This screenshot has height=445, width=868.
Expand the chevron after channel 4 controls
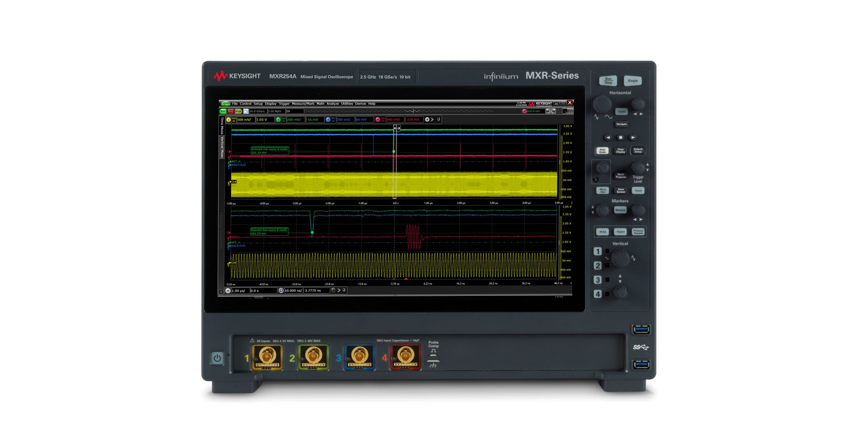pos(433,119)
